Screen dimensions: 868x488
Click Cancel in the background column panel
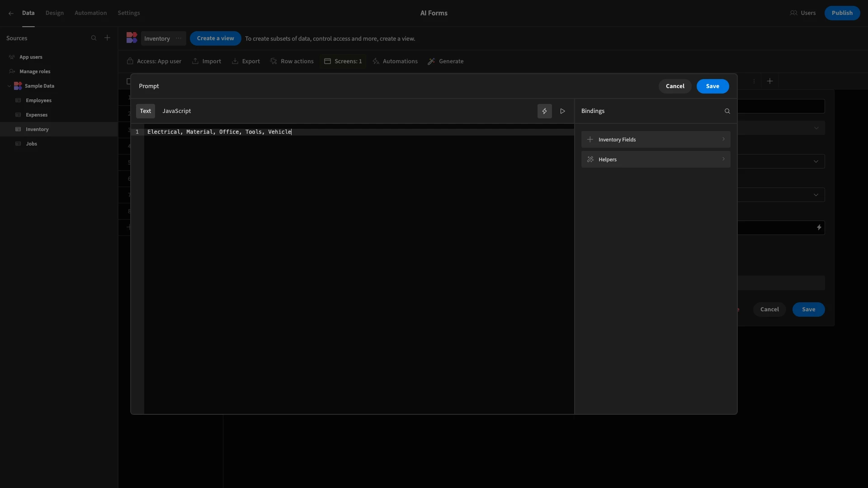point(769,310)
